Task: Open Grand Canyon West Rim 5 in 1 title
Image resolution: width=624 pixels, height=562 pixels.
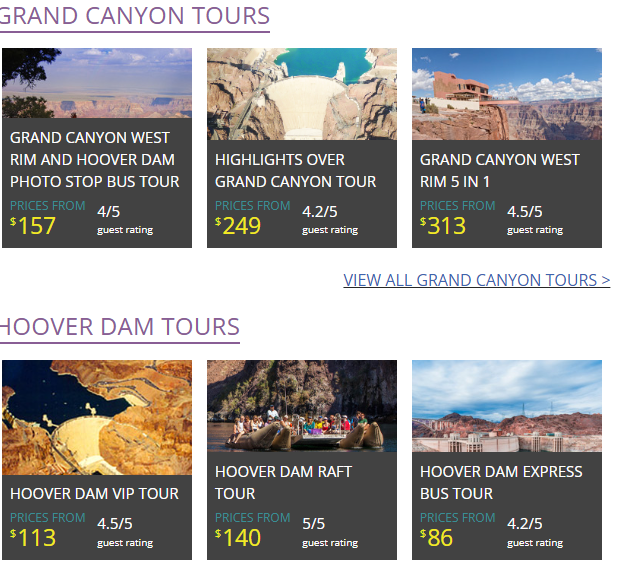Action: (500, 170)
